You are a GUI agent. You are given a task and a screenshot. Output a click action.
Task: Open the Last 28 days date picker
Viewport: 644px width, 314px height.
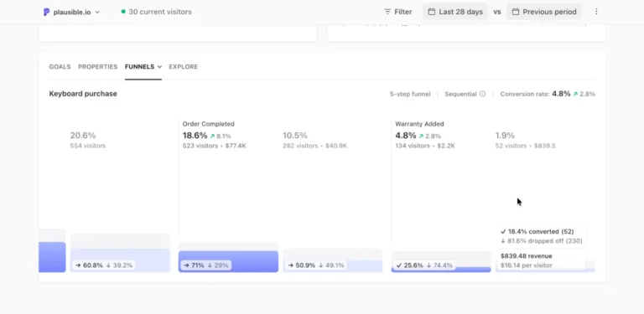click(455, 12)
